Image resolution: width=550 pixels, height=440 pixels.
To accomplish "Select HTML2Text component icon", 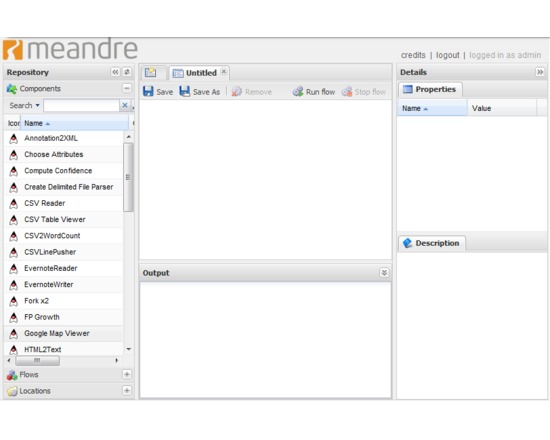I will (x=14, y=349).
